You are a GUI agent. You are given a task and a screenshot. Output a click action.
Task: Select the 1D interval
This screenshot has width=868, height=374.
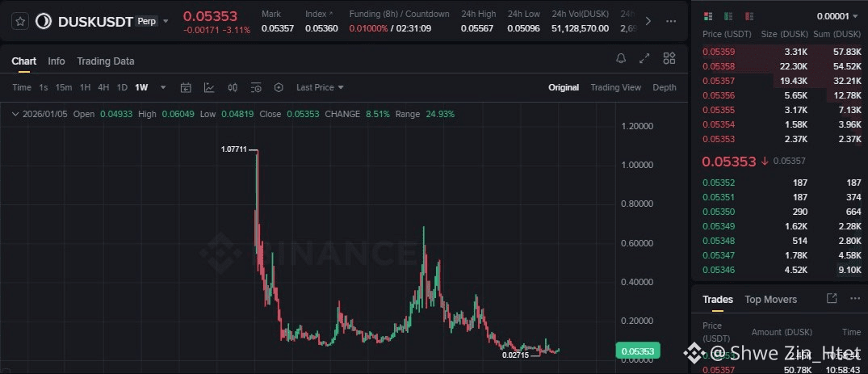coord(122,87)
